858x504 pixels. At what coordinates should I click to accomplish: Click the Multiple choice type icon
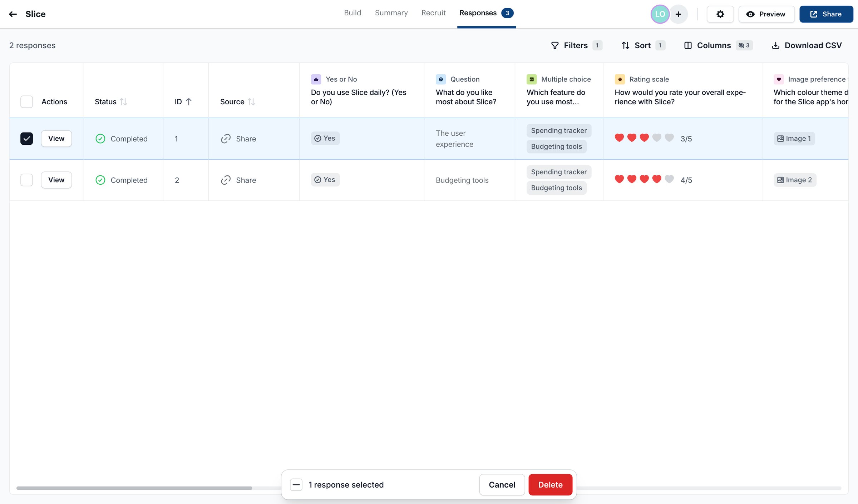[532, 79]
